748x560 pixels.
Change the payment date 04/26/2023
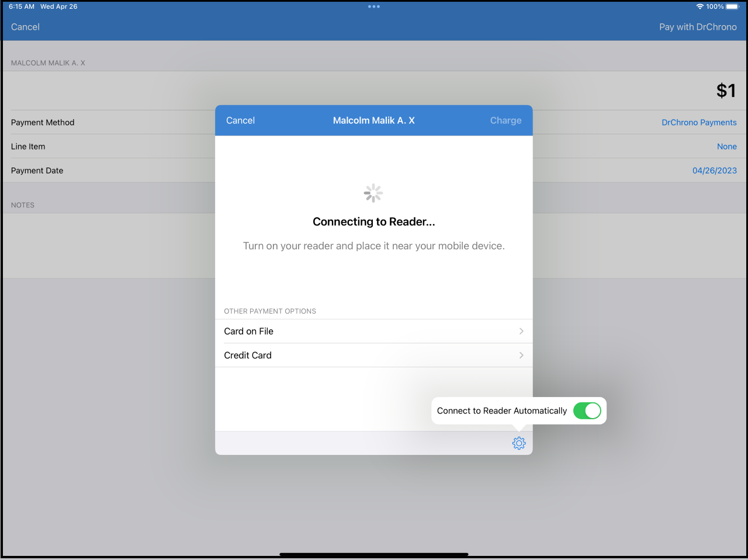pos(714,171)
